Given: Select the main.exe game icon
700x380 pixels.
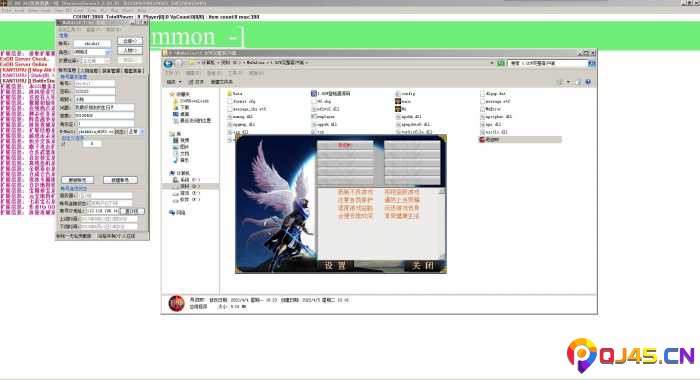Looking at the screenshot, I should pos(398,101).
